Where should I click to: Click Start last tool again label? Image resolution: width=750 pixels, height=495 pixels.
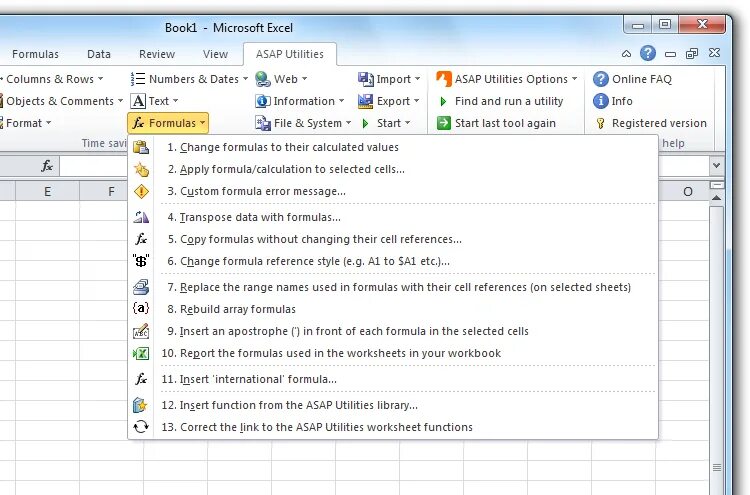(505, 123)
